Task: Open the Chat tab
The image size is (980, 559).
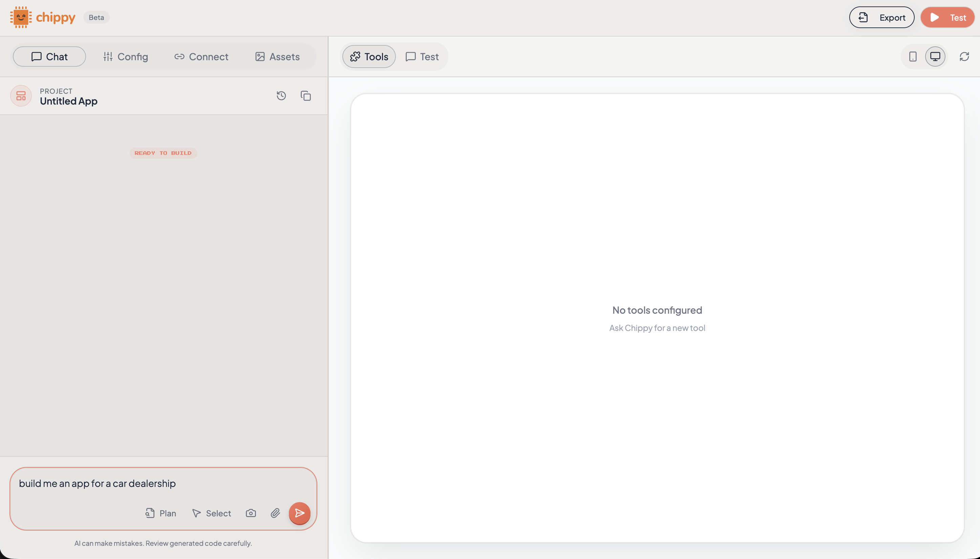Action: [x=49, y=57]
